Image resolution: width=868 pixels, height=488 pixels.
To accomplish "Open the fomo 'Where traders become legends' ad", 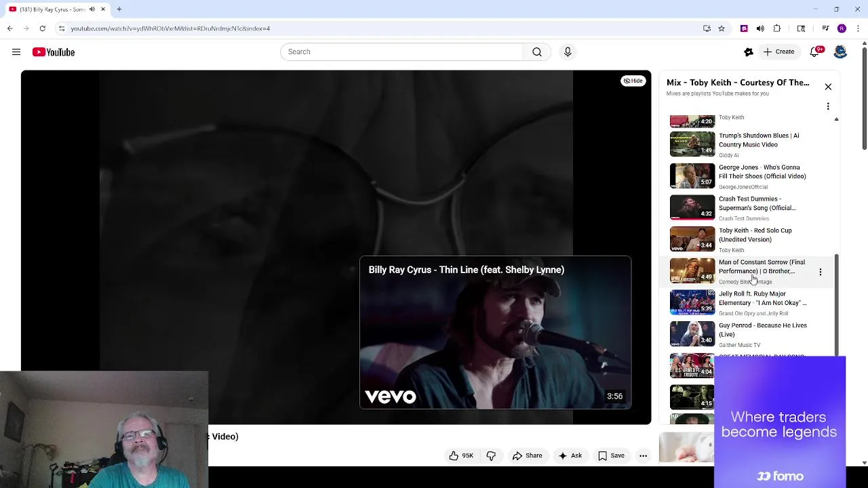I will (x=780, y=422).
